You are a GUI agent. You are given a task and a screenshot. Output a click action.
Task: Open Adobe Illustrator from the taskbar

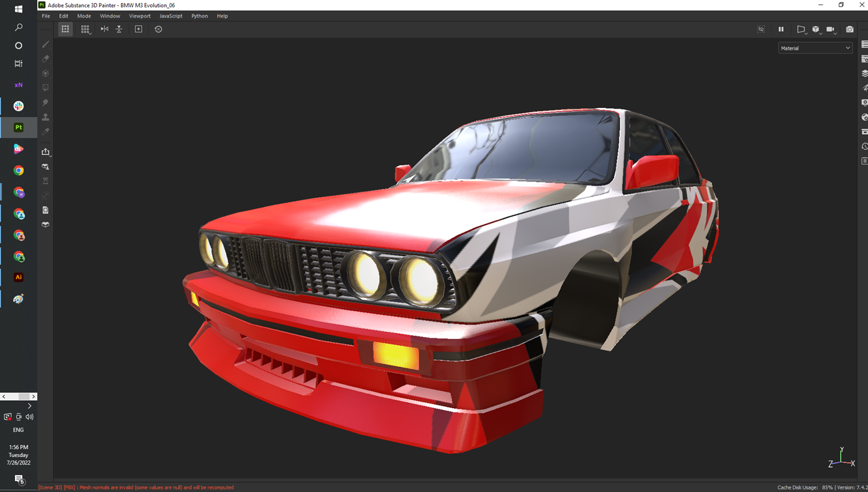[x=18, y=277]
